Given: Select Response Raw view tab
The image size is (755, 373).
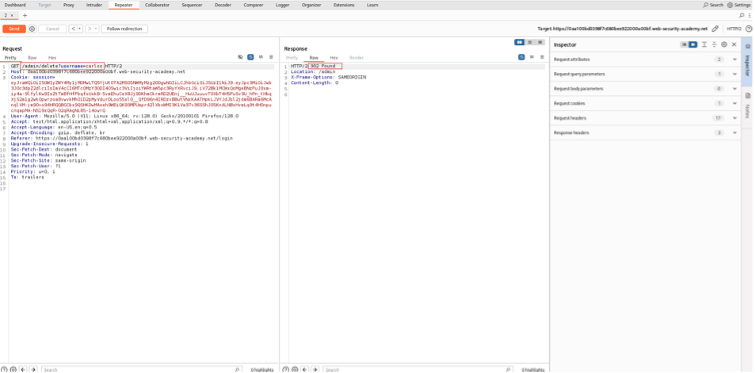Looking at the screenshot, I should pyautogui.click(x=314, y=58).
